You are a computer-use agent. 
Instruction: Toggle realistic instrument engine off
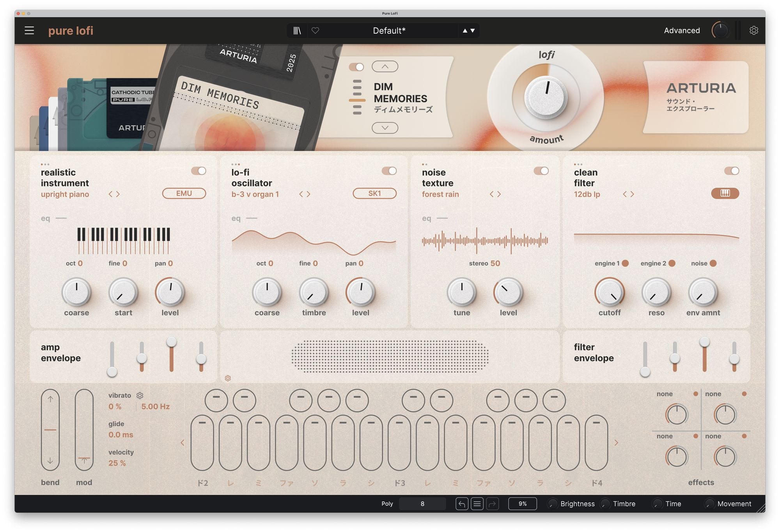199,171
